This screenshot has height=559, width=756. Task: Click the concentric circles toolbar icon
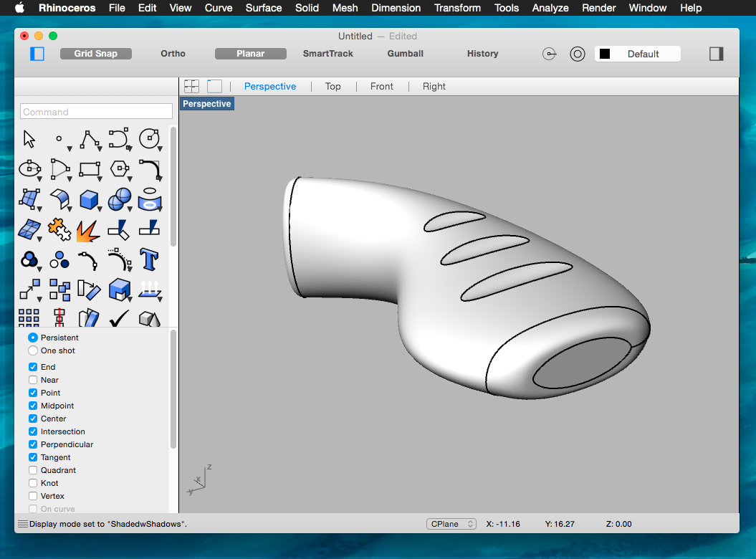point(577,54)
